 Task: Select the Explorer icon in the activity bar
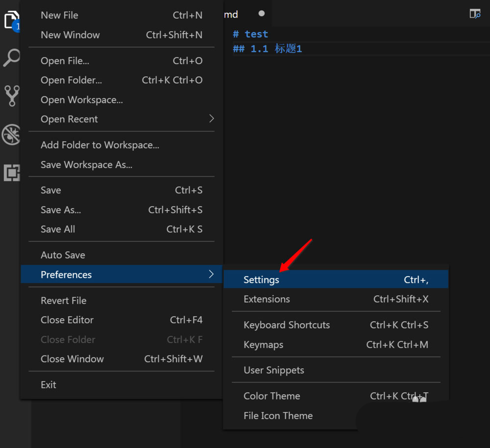click(x=11, y=20)
